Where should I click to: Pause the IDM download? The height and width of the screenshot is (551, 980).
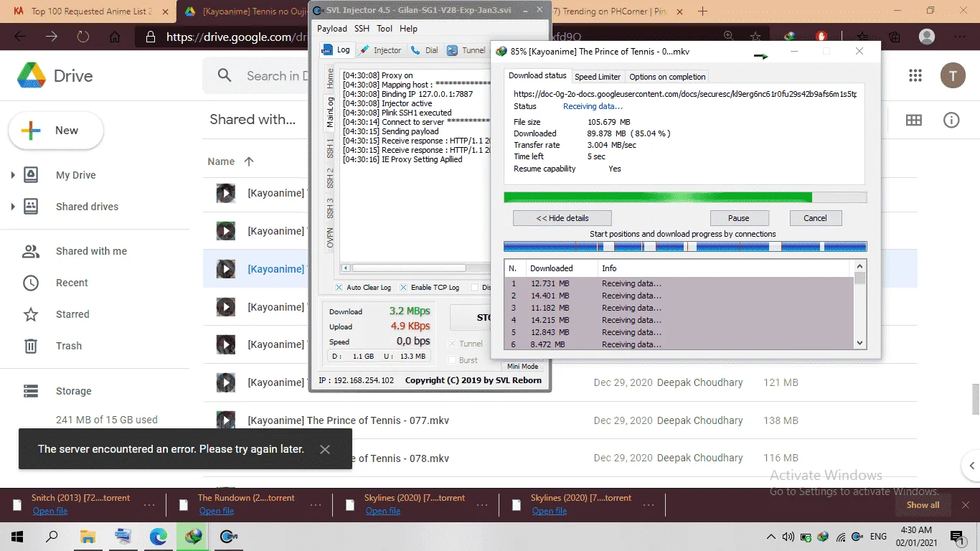(x=739, y=218)
